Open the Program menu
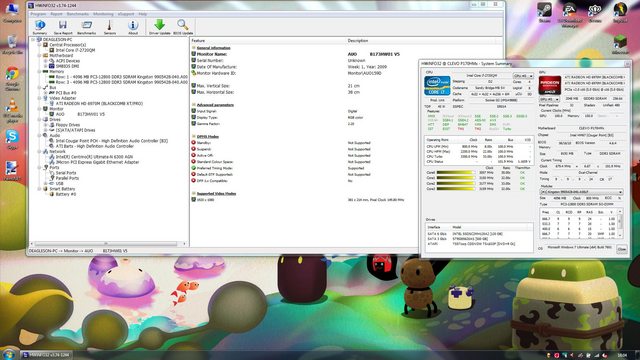The width and height of the screenshot is (640, 360). 38,14
